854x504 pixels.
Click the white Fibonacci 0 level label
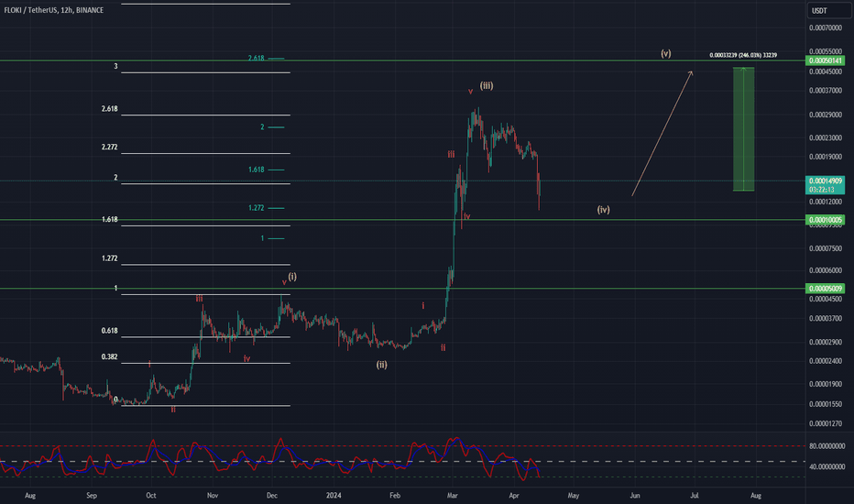tap(115, 400)
